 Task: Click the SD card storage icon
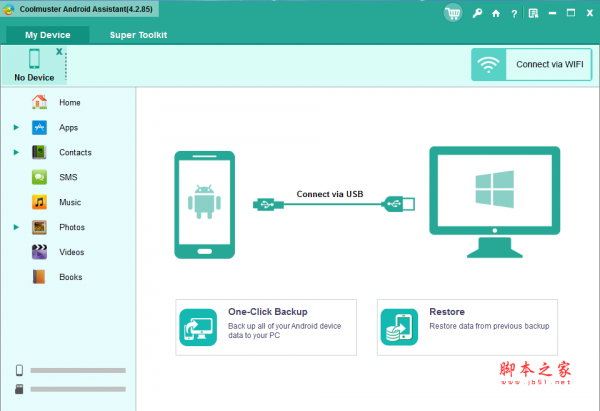click(x=19, y=389)
